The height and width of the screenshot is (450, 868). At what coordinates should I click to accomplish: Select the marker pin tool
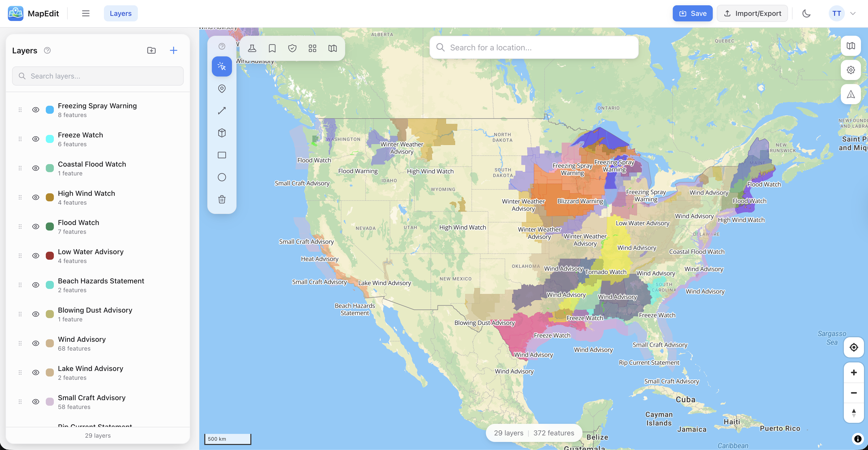pos(222,89)
